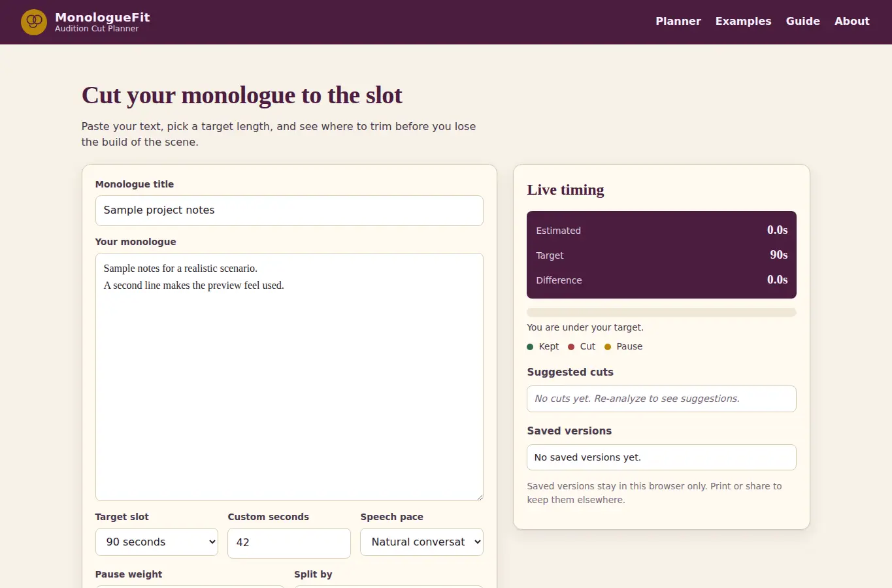Click the Suggested cuts heading
Image resolution: width=892 pixels, height=588 pixels.
tap(570, 372)
